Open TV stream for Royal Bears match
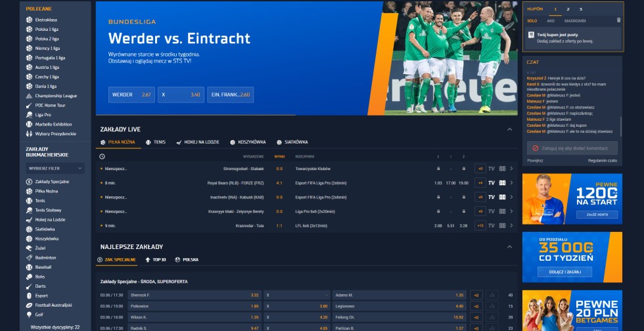This screenshot has height=331, width=644. pyautogui.click(x=492, y=183)
